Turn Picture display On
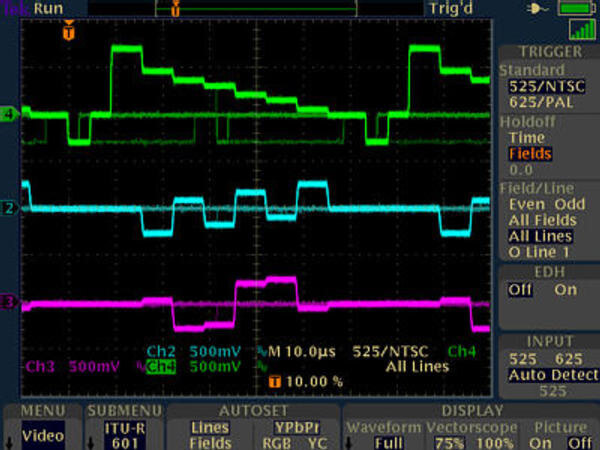Viewport: 600px width, 450px height. (x=540, y=443)
